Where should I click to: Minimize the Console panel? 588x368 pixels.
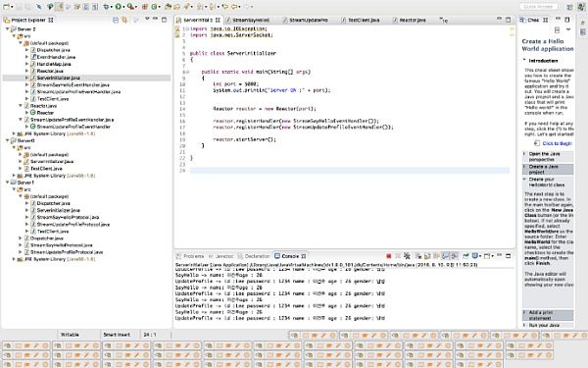(x=499, y=255)
